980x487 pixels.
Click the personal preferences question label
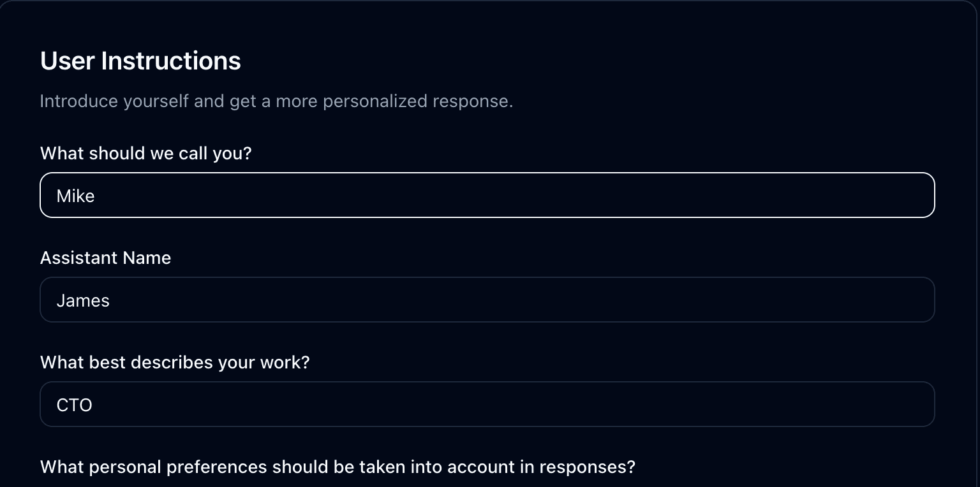coord(338,467)
